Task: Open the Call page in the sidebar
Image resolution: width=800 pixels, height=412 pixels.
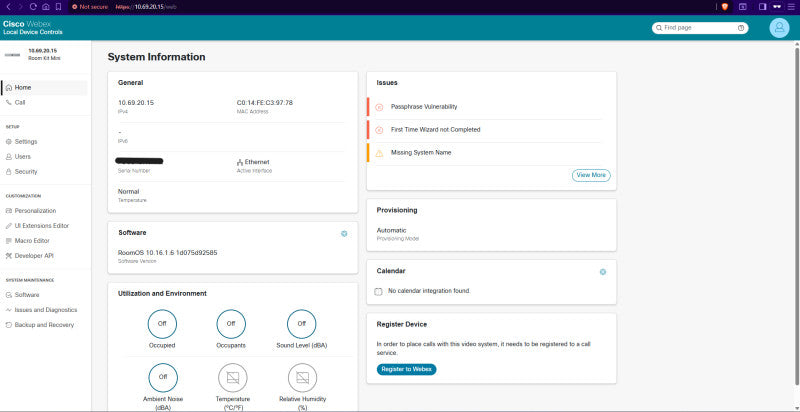Action: pyautogui.click(x=45, y=102)
